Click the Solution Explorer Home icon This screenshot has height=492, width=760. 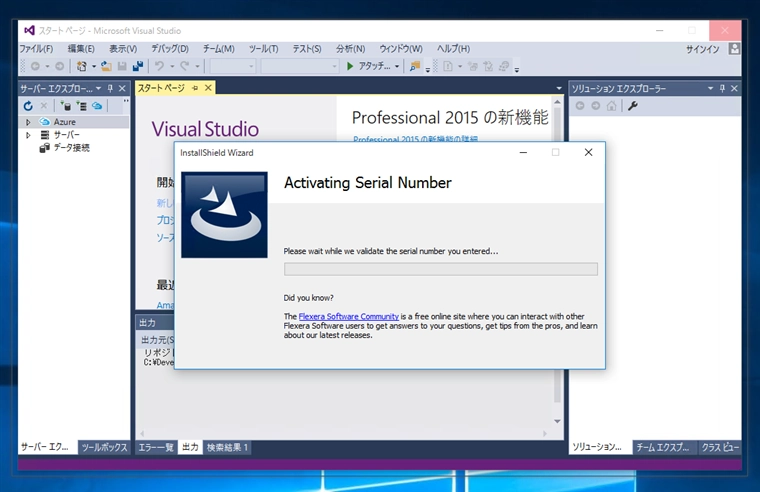pyautogui.click(x=612, y=106)
